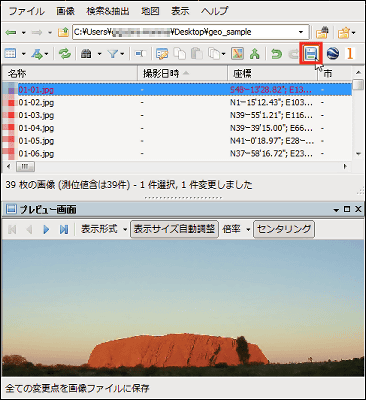Open the 表示形式 dropdown
366x400 pixels.
coord(104,229)
